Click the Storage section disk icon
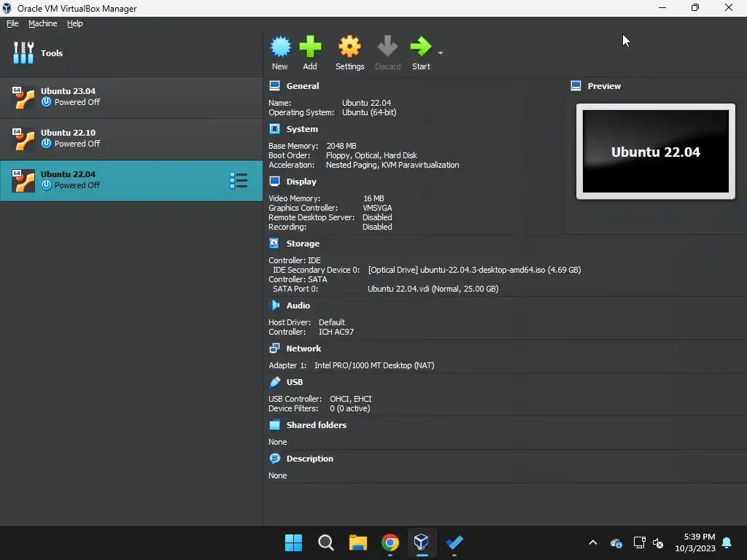Screen dimensions: 747x560 coord(274,244)
